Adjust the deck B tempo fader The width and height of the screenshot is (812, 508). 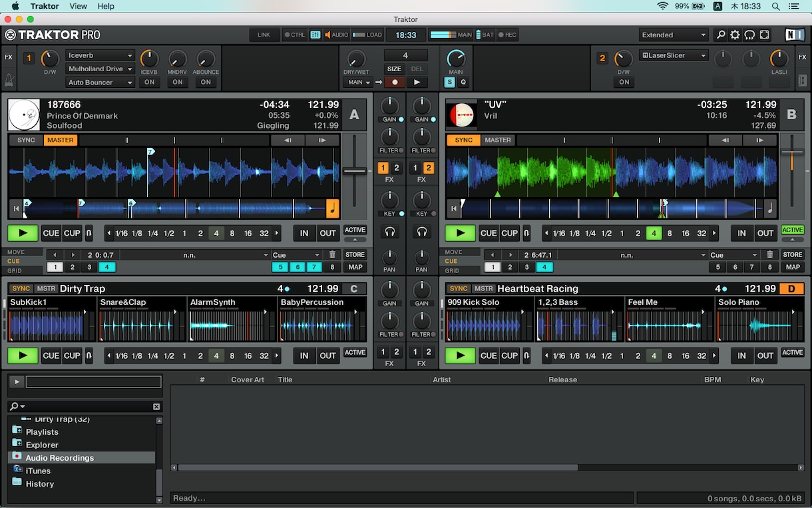(x=792, y=152)
